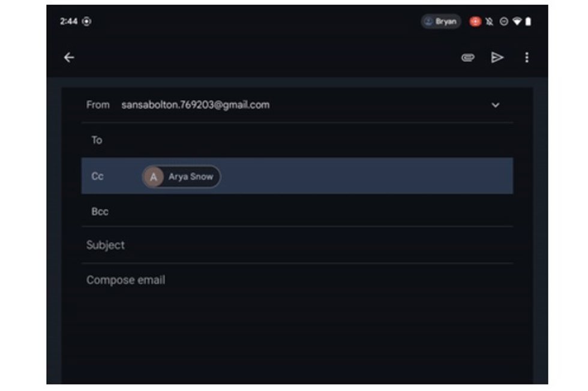The height and width of the screenshot is (391, 588).
Task: Click the Arya Snow avatar circle
Action: click(x=154, y=176)
